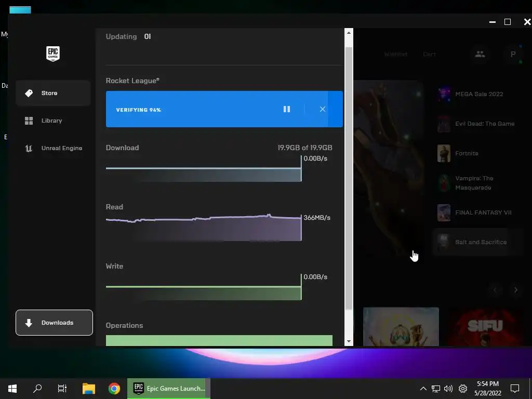532x399 pixels.
Task: Open the network tray icon
Action: pos(436,389)
